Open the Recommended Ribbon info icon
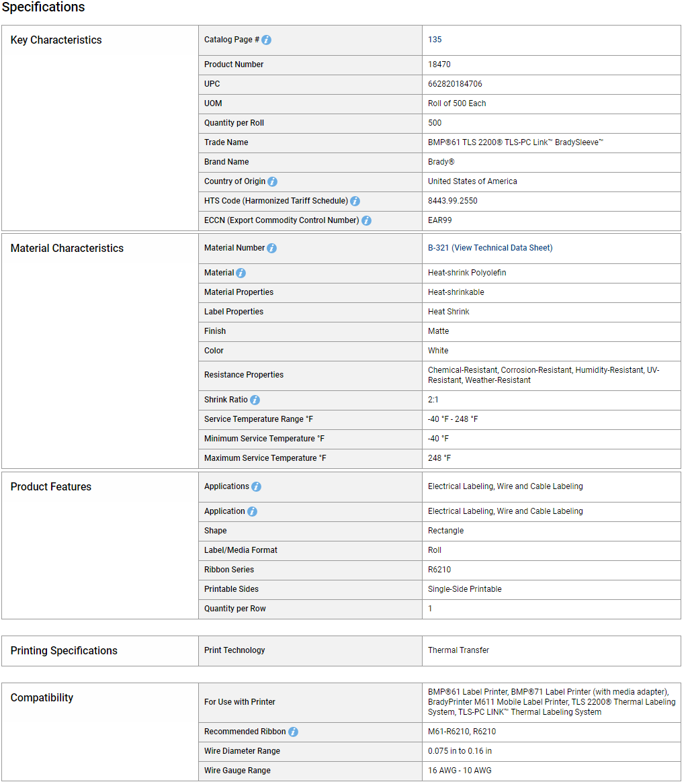The width and height of the screenshot is (690, 784). pos(294,732)
